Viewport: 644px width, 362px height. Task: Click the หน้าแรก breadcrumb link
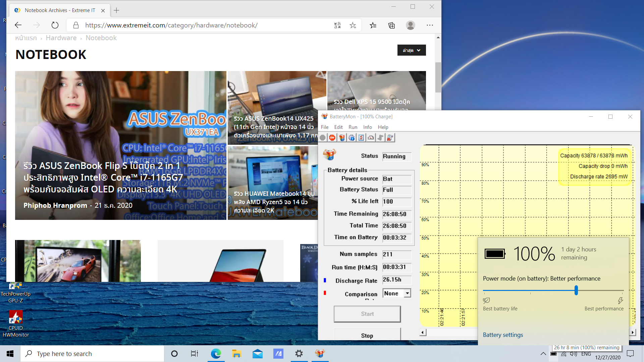(26, 38)
